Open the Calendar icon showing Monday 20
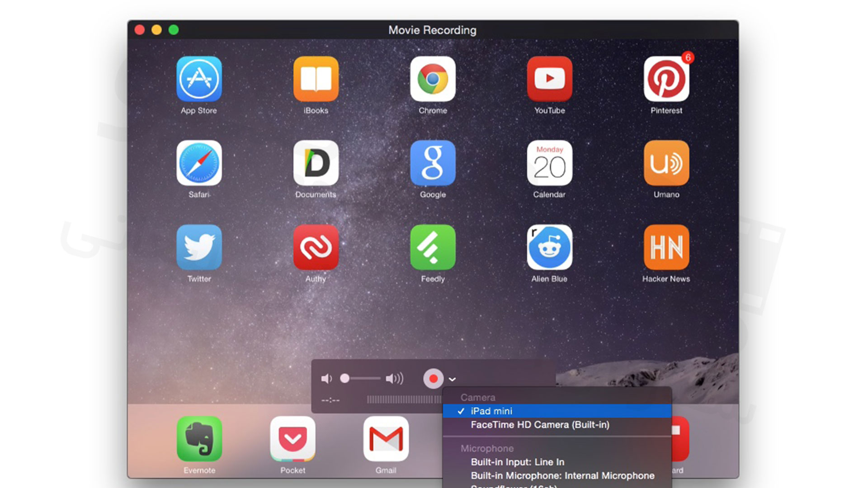 pos(550,163)
